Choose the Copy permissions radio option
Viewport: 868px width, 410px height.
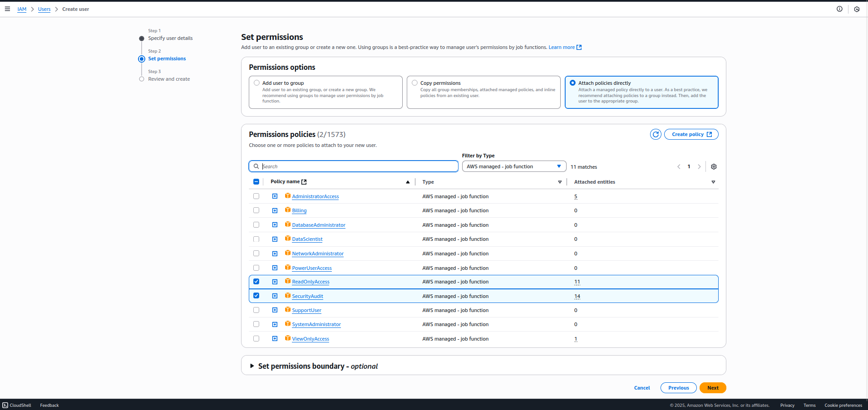tap(414, 83)
